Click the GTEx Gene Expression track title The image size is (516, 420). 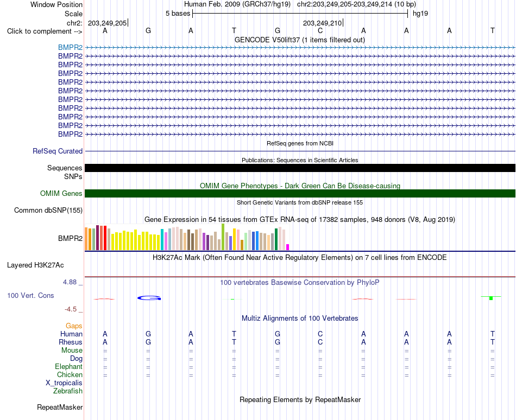pos(300,220)
